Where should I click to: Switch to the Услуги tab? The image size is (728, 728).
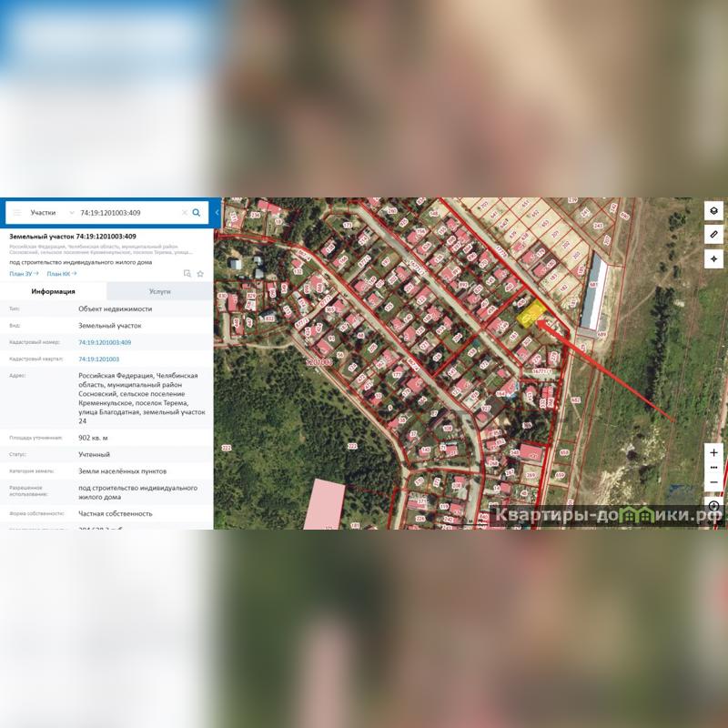coord(159,291)
